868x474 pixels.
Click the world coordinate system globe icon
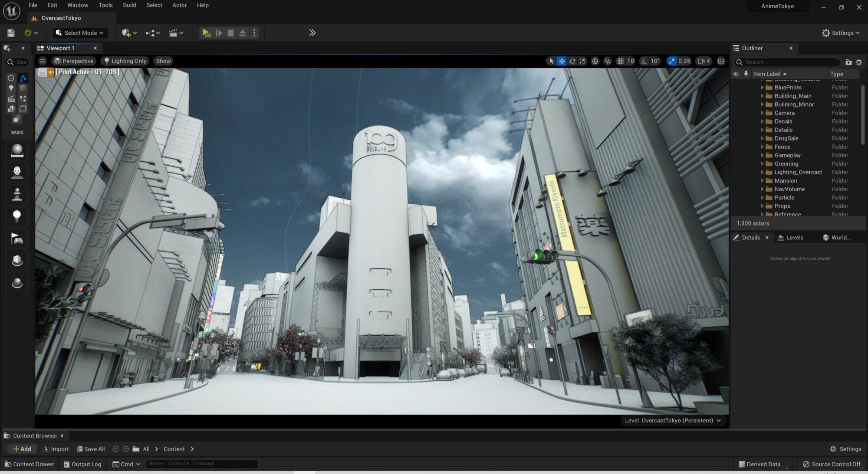click(595, 61)
